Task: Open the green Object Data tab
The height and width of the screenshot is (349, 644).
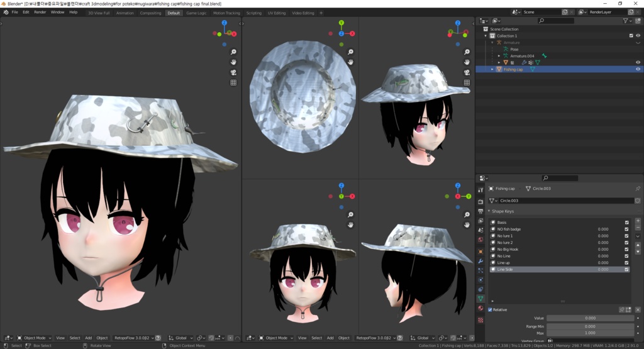Action: click(x=480, y=299)
